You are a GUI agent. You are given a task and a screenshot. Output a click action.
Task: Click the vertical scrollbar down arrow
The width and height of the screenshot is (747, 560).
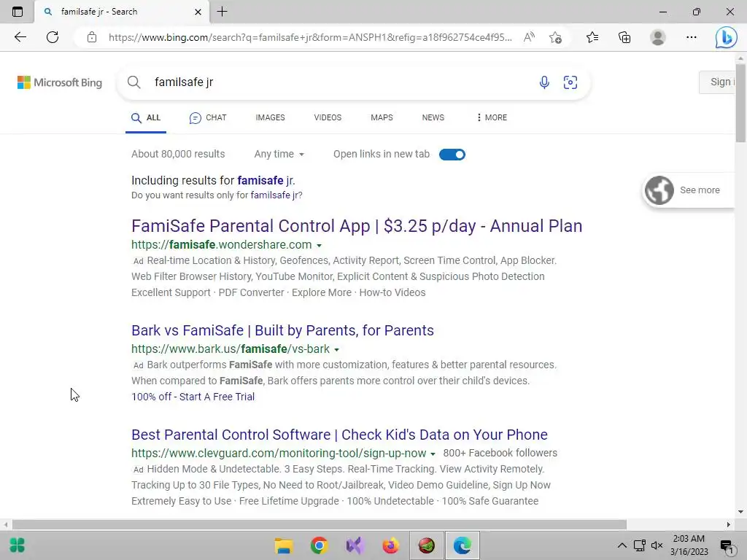pyautogui.click(x=740, y=512)
